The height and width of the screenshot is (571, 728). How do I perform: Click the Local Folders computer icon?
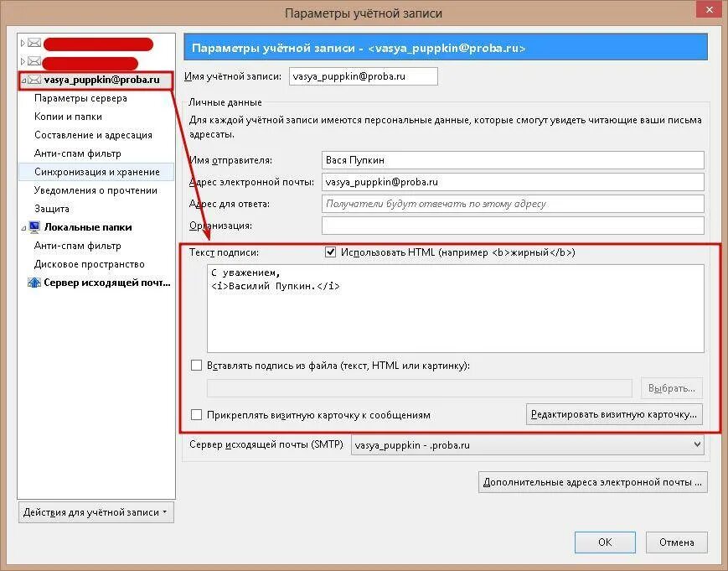pyautogui.click(x=34, y=227)
